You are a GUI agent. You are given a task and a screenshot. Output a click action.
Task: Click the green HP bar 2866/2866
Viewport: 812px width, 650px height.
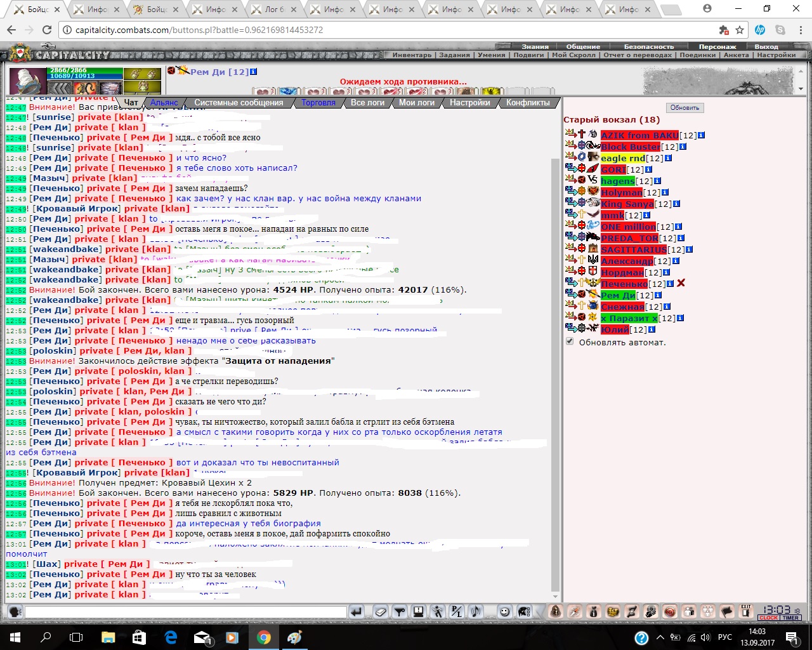86,70
